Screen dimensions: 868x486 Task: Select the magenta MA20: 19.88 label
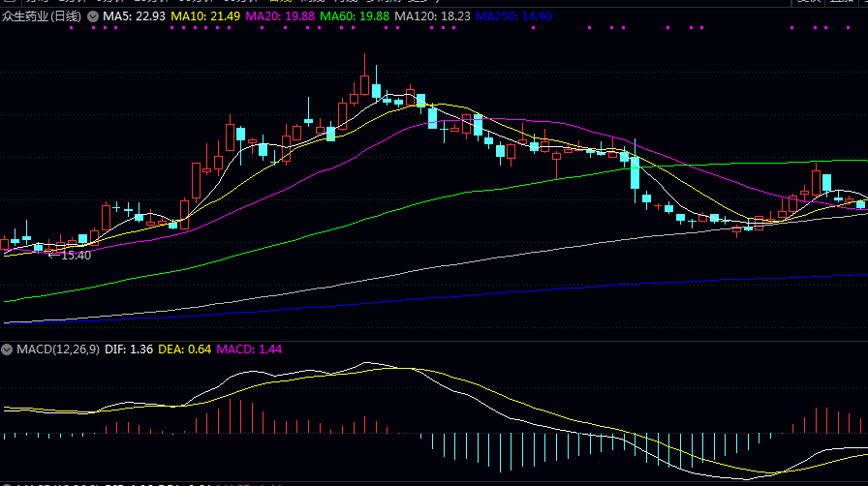coord(280,16)
